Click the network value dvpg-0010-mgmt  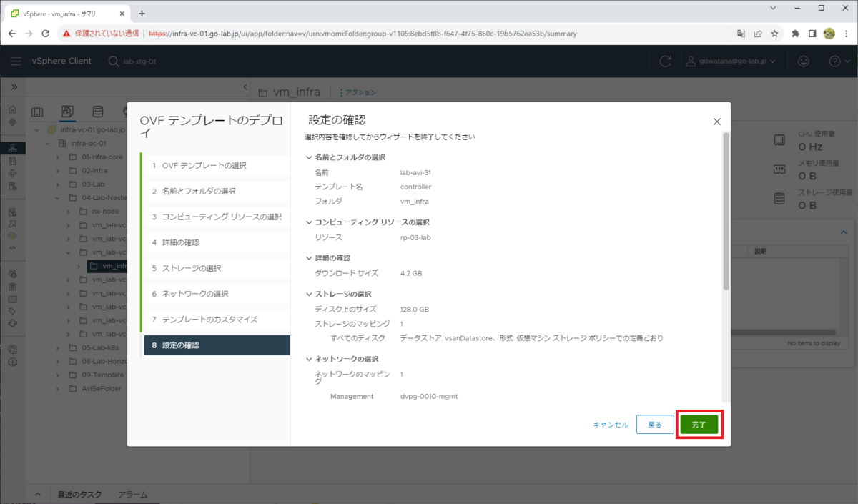point(429,396)
